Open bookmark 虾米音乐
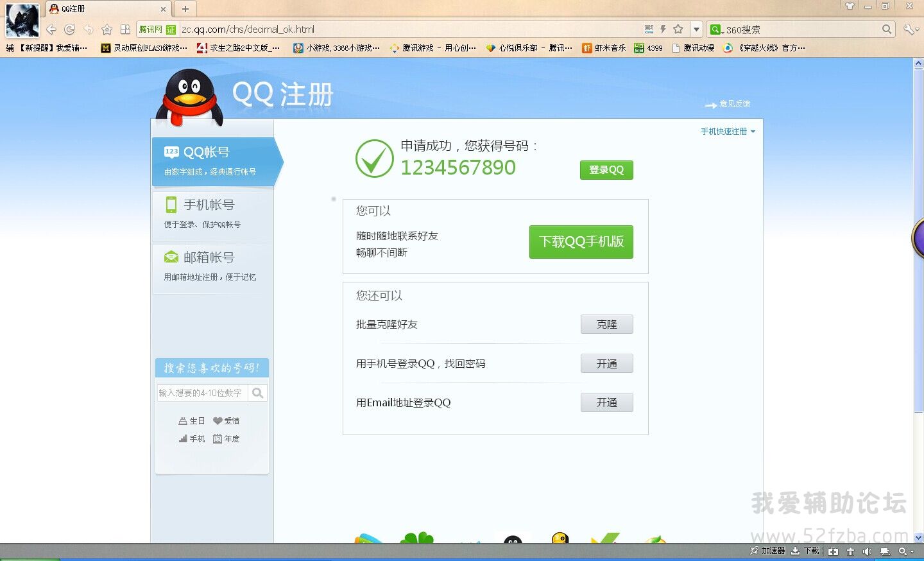Viewport: 924px width, 561px height. coord(604,48)
